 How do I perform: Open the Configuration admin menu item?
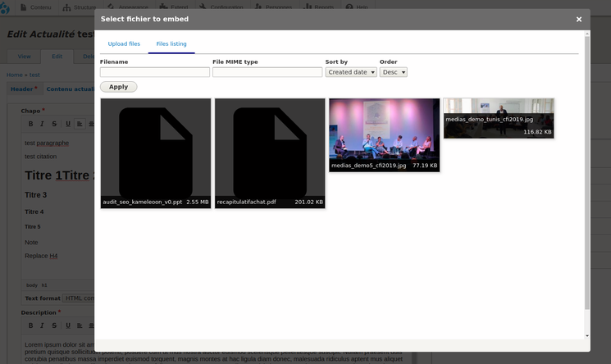pos(221,7)
